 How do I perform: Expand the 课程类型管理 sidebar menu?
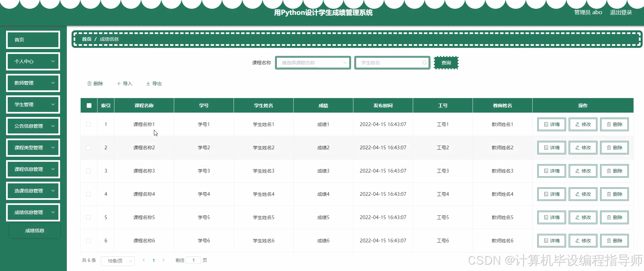coord(33,148)
